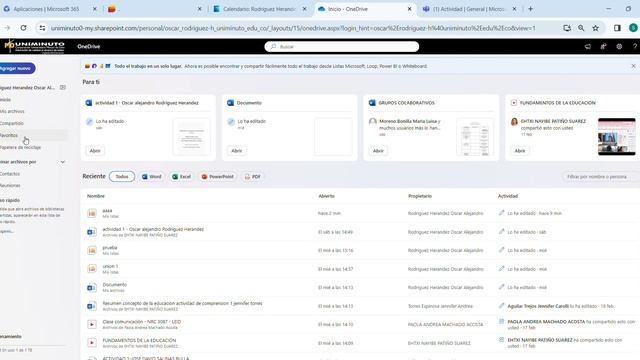Switch to the '(1) Actividad | General' Teams tab

(x=469, y=9)
